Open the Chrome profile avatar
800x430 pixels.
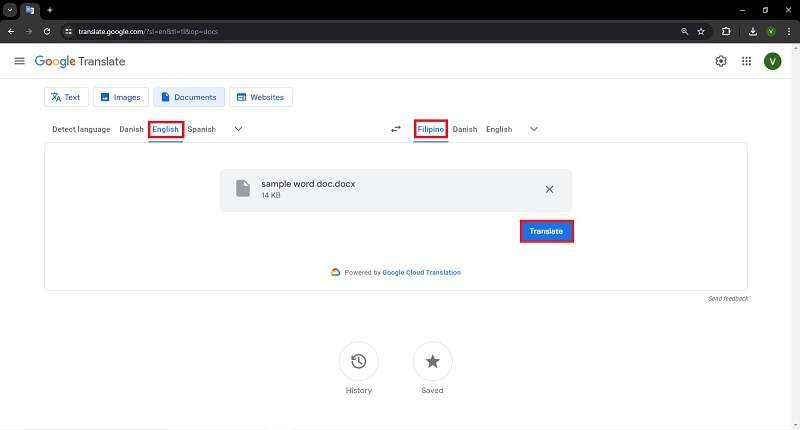pos(771,32)
